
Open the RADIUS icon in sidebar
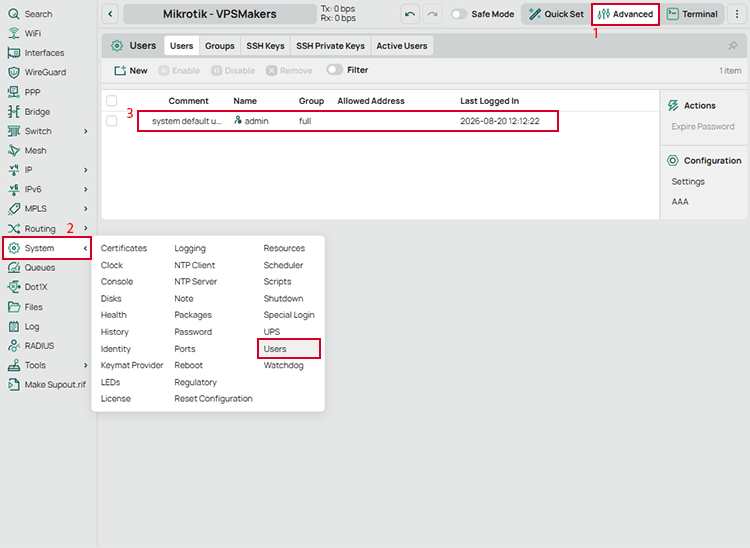click(14, 346)
